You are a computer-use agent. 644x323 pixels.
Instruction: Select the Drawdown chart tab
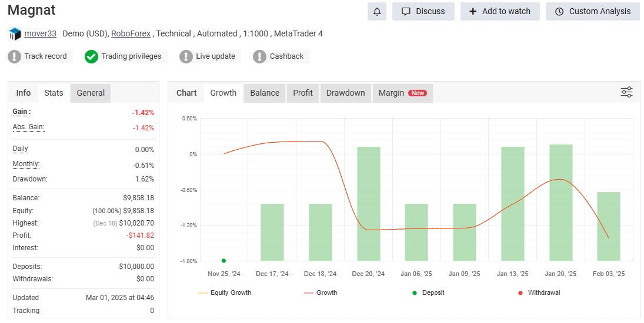[x=346, y=93]
